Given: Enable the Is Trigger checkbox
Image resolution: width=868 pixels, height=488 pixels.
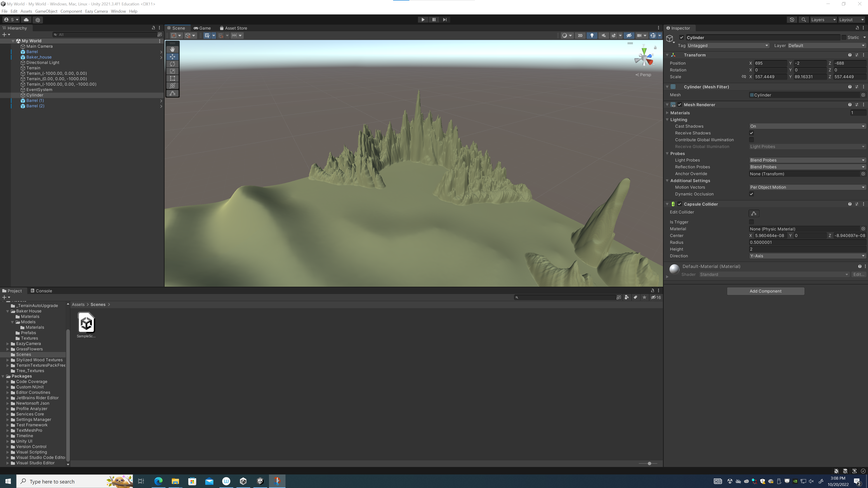Looking at the screenshot, I should coord(751,222).
